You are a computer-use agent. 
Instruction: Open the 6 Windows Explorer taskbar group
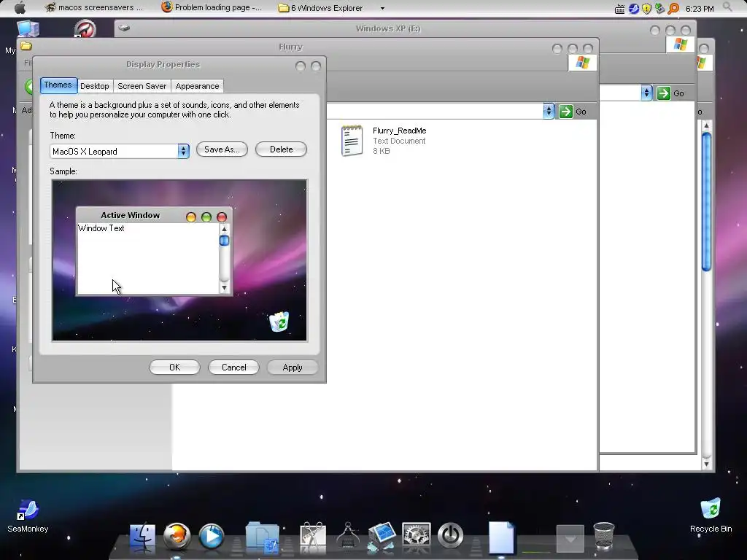coord(321,8)
